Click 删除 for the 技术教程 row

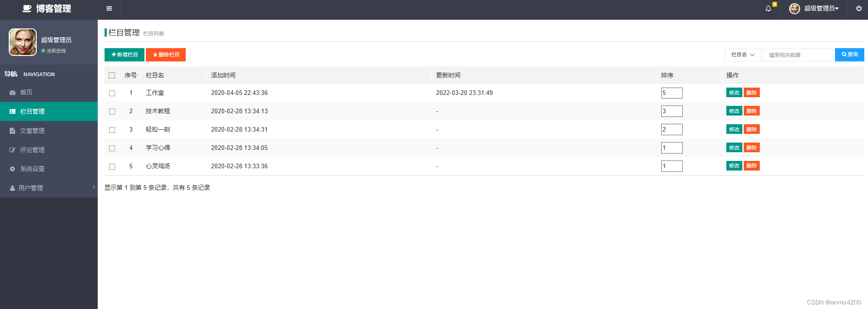752,111
